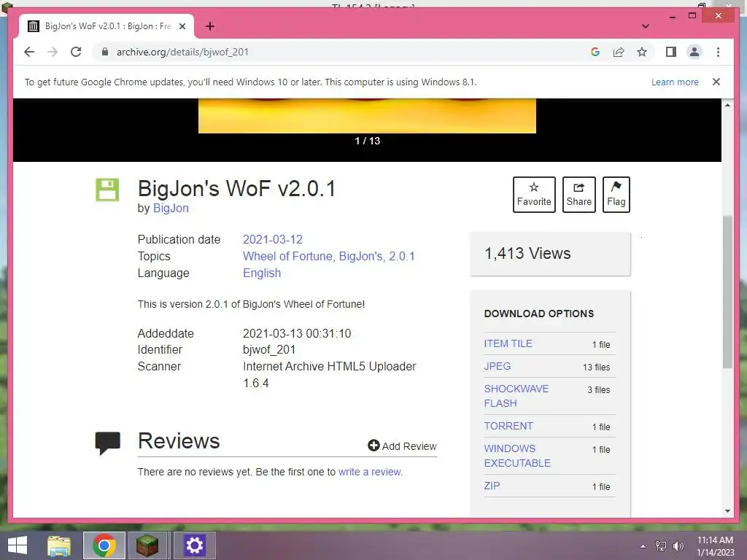Click the Share button on the item
Image resolution: width=747 pixels, height=560 pixels.
[578, 194]
